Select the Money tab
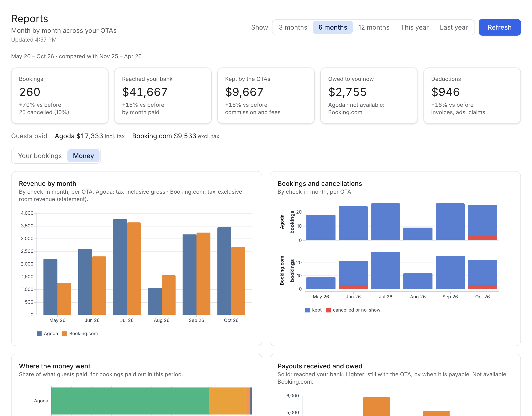Viewport: 532px width, 416px height. (x=83, y=156)
